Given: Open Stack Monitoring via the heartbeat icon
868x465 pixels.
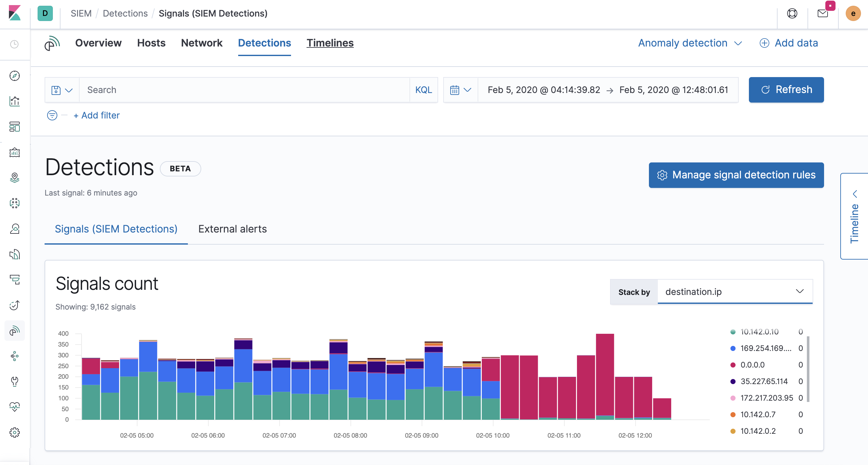Looking at the screenshot, I should pyautogui.click(x=15, y=407).
